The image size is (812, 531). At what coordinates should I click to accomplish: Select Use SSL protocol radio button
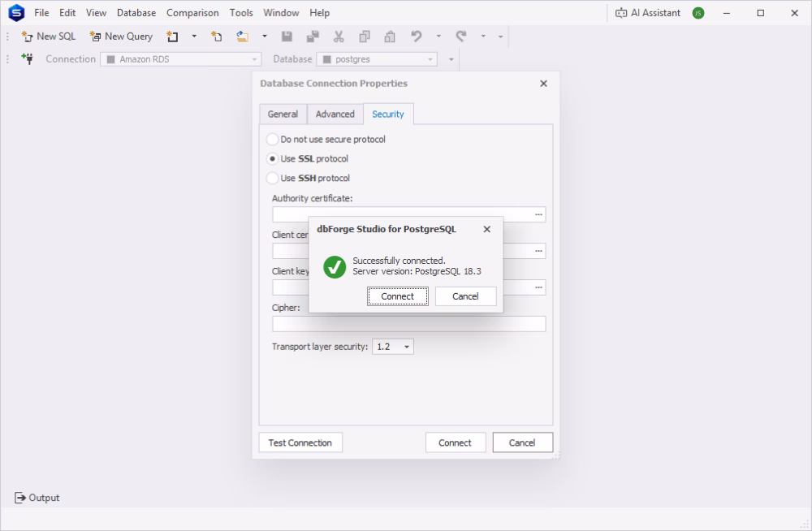272,158
